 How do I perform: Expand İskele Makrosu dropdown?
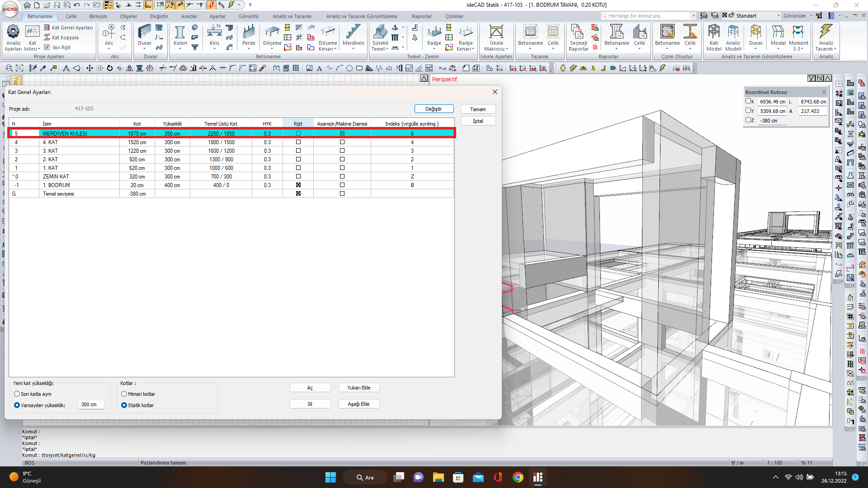point(507,49)
